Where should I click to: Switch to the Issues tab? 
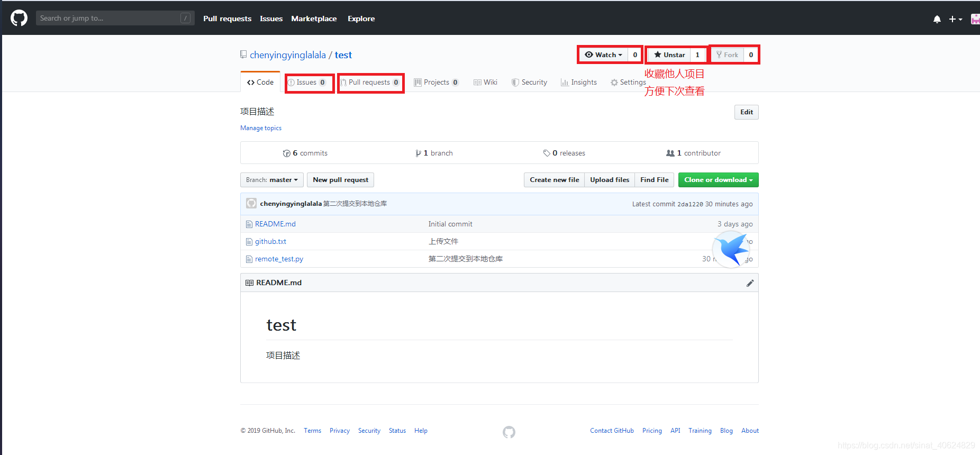(x=307, y=82)
